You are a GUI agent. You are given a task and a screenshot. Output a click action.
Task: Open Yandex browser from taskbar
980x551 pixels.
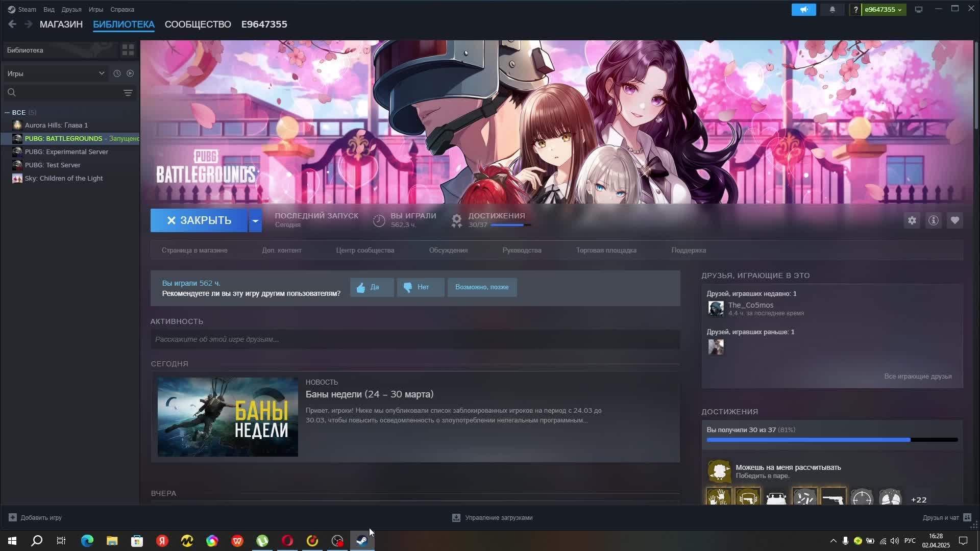[162, 541]
